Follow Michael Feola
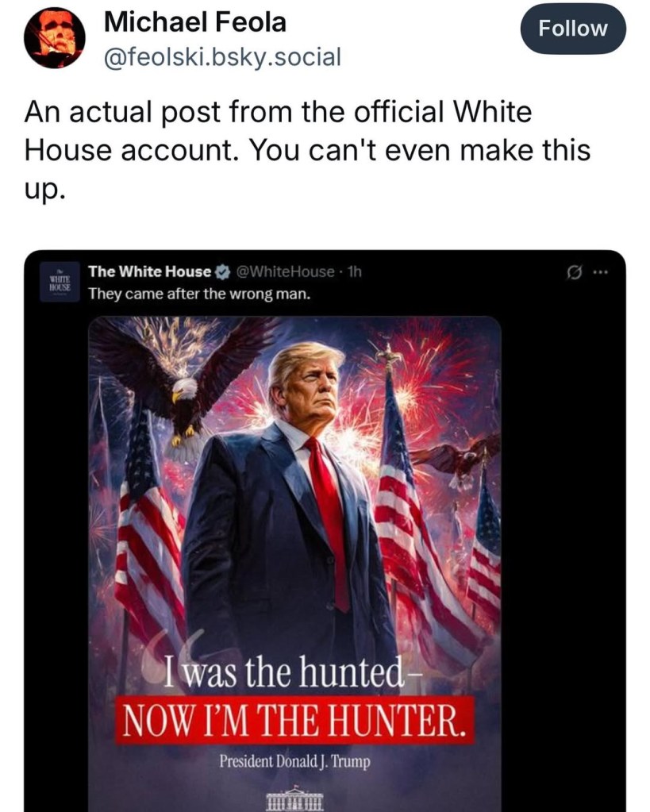Screen dimensions: 650x812 tap(572, 29)
